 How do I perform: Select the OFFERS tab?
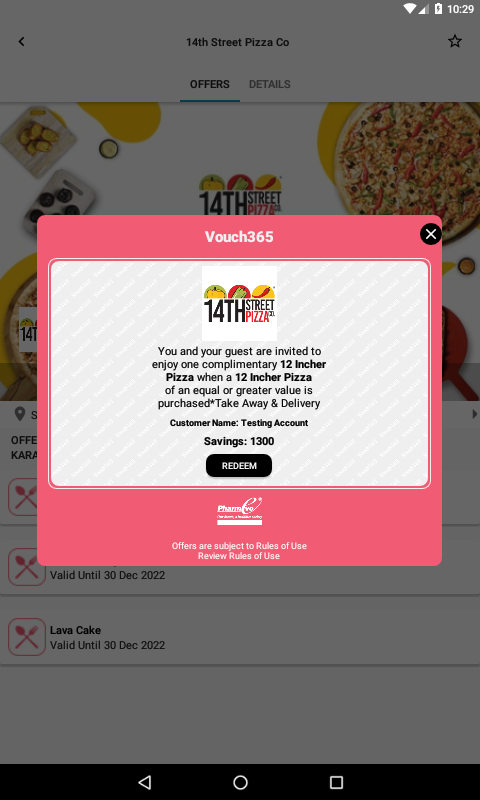click(x=210, y=84)
